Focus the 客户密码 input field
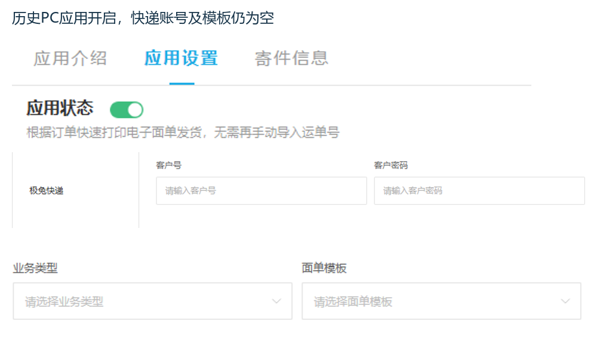This screenshot has height=364, width=597. (479, 191)
